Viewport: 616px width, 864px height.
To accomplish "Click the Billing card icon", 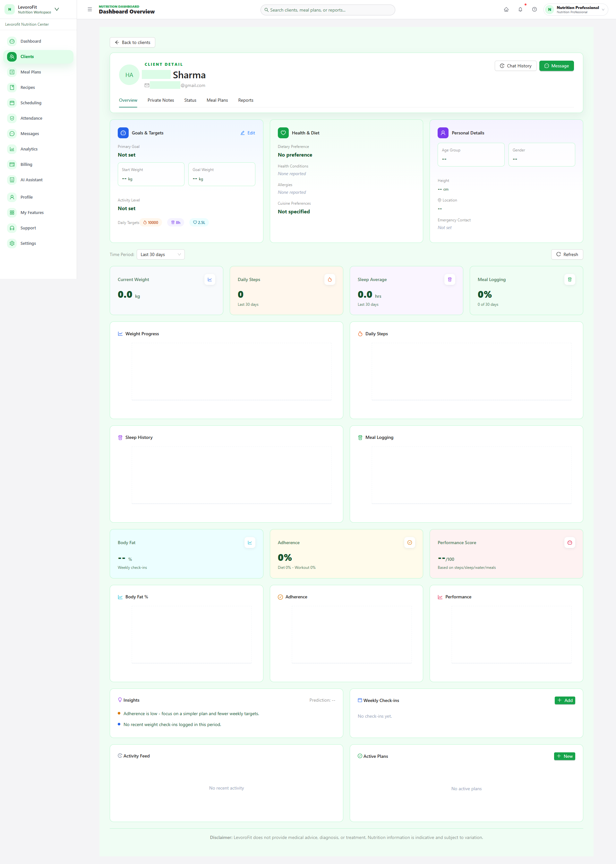I will [x=12, y=165].
